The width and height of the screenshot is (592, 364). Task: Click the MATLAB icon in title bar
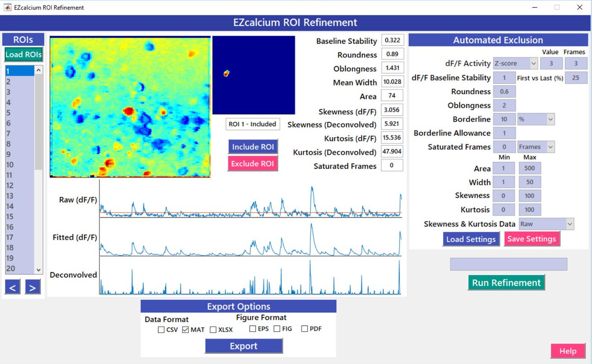(6, 7)
